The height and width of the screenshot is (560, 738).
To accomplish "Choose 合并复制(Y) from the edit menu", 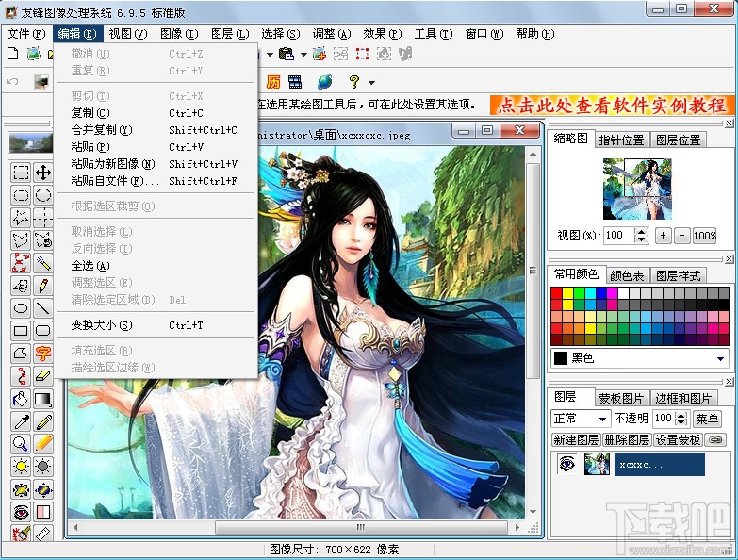I will [x=156, y=130].
